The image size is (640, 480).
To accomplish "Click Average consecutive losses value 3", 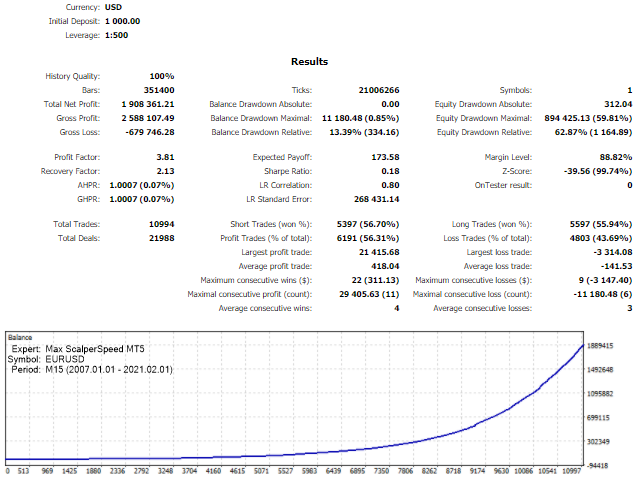I will [630, 308].
